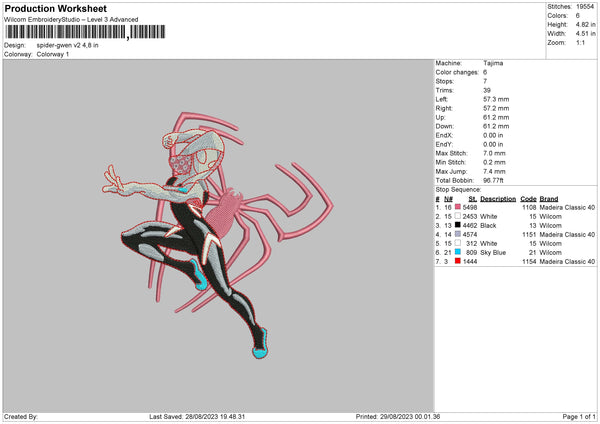Image resolution: width=600 pixels, height=424 pixels.
Task: Select the Trims value '39'
Action: (487, 90)
